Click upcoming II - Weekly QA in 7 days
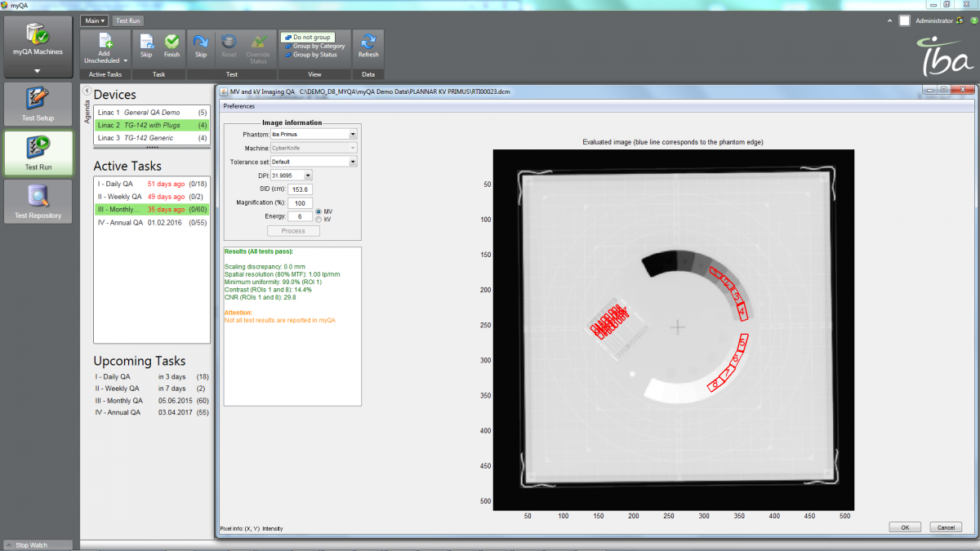Screen dimensions: 980x551 coord(152,389)
